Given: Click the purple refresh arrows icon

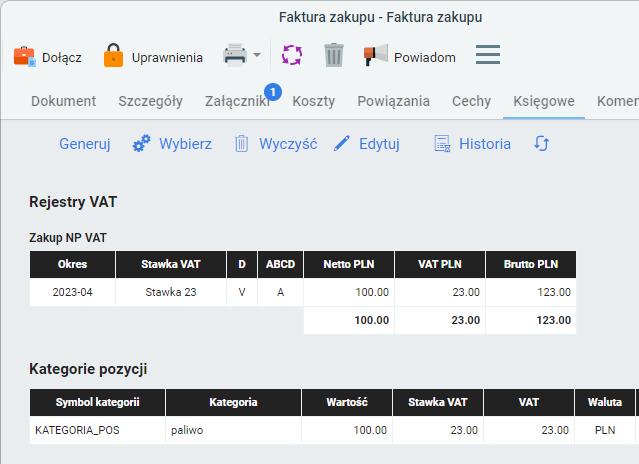Looking at the screenshot, I should tap(291, 55).
